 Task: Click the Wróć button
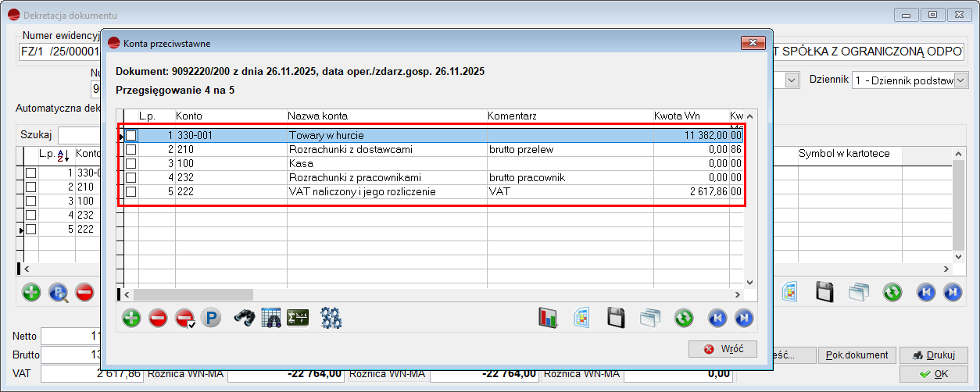(x=723, y=348)
